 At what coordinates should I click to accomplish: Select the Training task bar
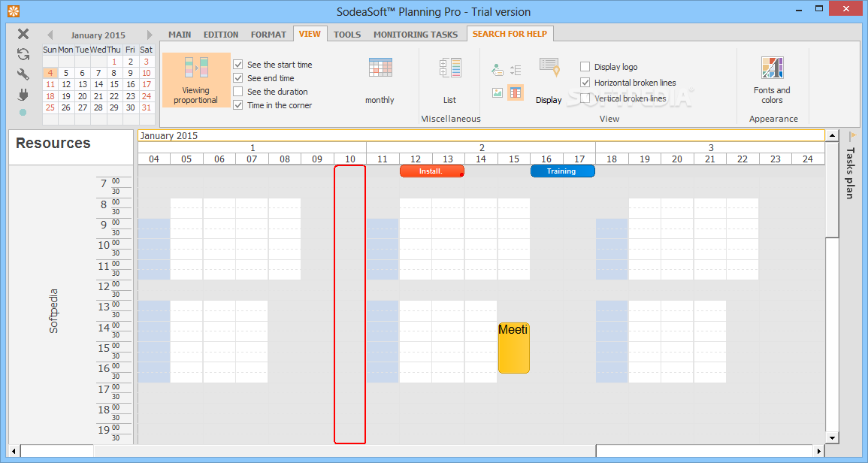[562, 171]
